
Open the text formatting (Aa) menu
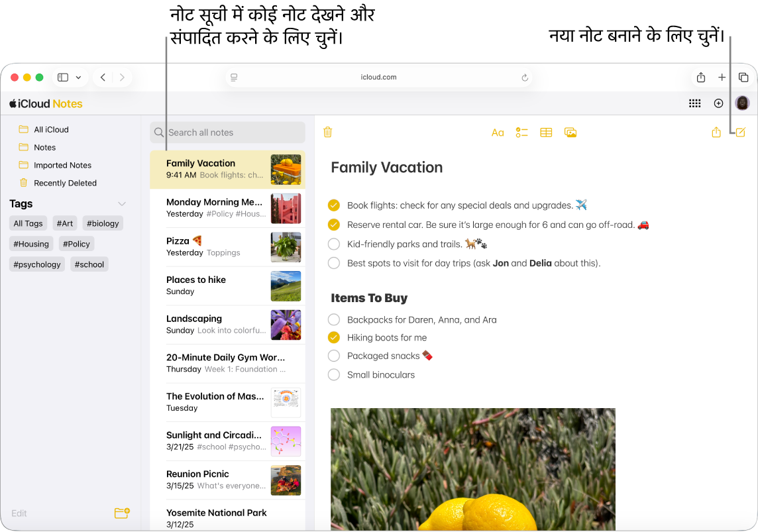pos(498,132)
